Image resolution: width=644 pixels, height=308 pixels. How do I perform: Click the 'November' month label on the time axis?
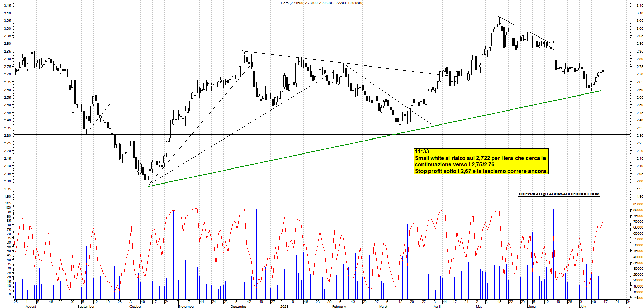[187, 306]
